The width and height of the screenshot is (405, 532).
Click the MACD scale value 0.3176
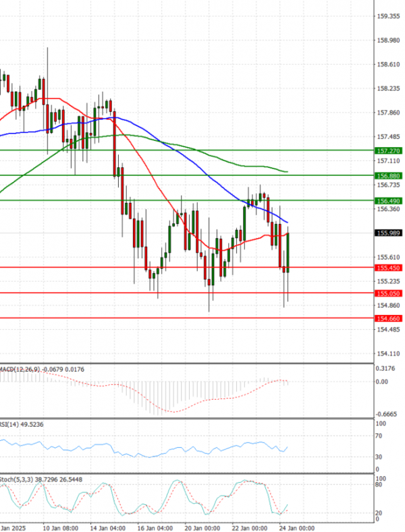[387, 369]
